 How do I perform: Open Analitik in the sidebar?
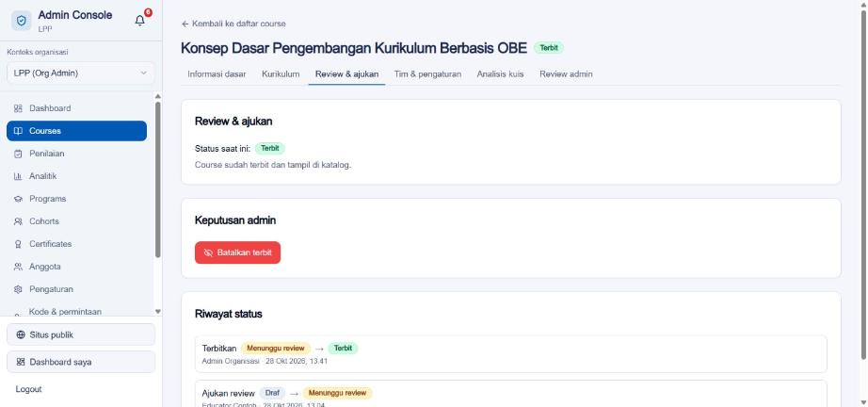tap(77, 176)
